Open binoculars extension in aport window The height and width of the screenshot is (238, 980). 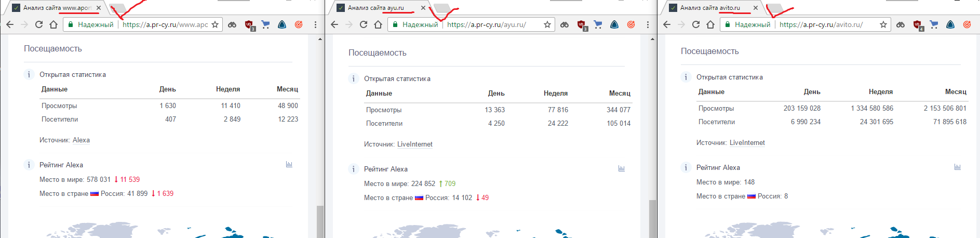(x=232, y=24)
